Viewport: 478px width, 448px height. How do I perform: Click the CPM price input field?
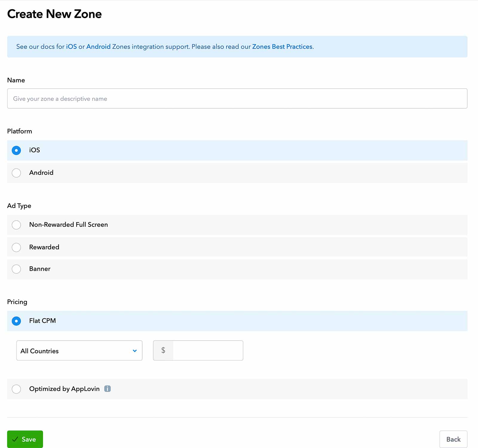[208, 350]
